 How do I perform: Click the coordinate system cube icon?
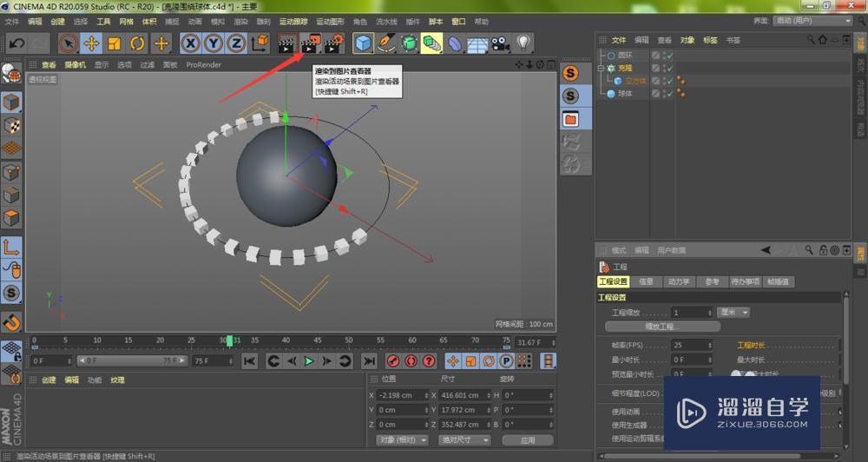(260, 43)
